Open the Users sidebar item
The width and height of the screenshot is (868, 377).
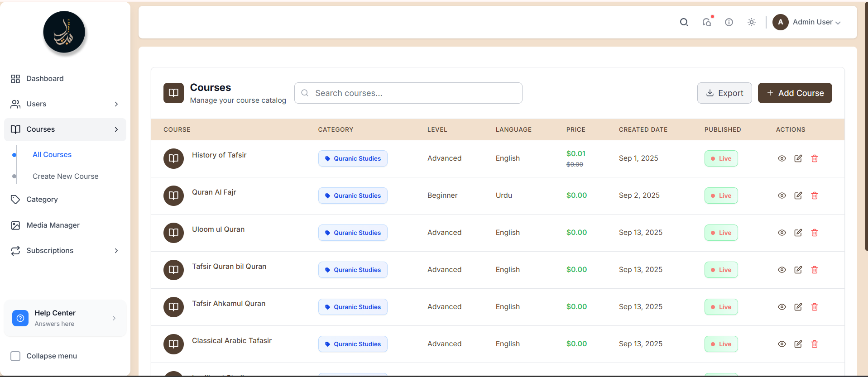[x=65, y=104]
